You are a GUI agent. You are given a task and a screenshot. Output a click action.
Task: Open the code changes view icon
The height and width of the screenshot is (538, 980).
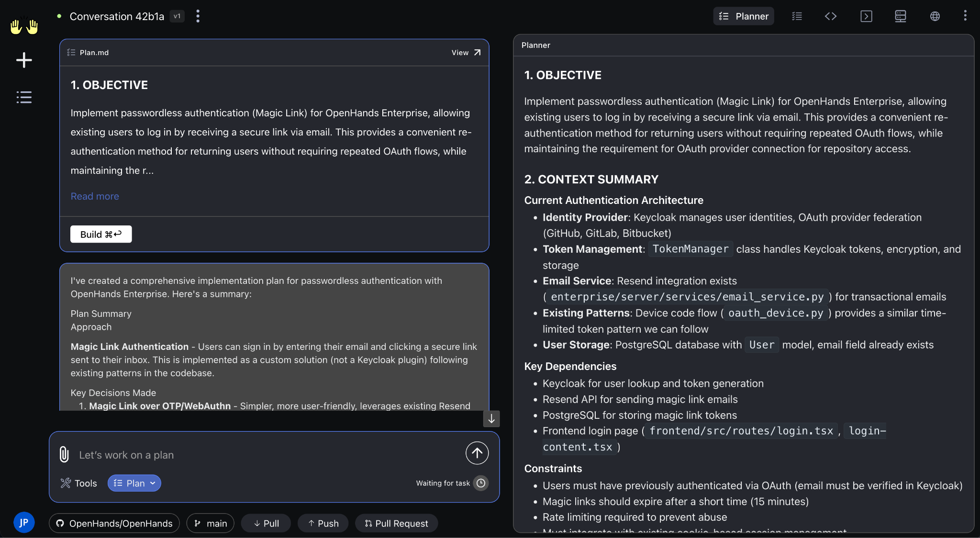click(x=831, y=16)
